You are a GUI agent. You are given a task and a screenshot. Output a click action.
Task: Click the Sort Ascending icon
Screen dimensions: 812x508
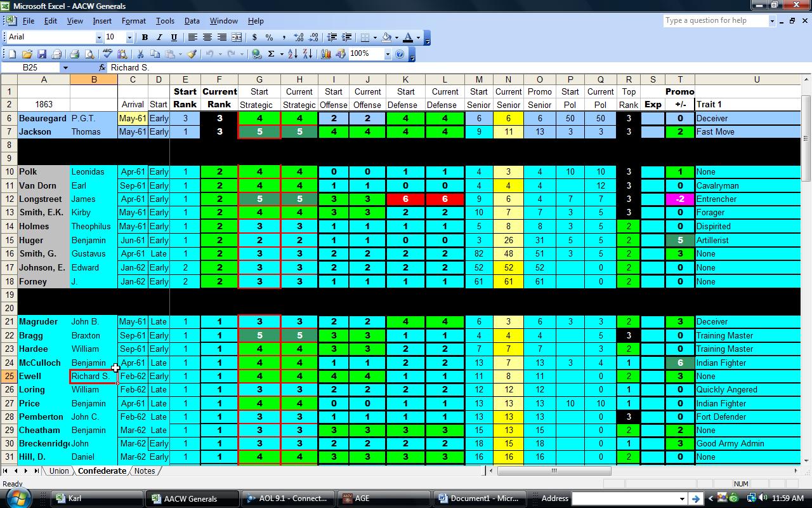292,55
